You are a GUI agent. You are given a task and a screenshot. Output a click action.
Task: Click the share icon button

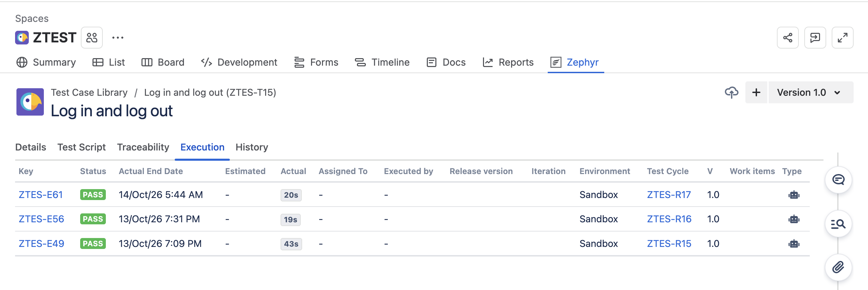tap(788, 38)
